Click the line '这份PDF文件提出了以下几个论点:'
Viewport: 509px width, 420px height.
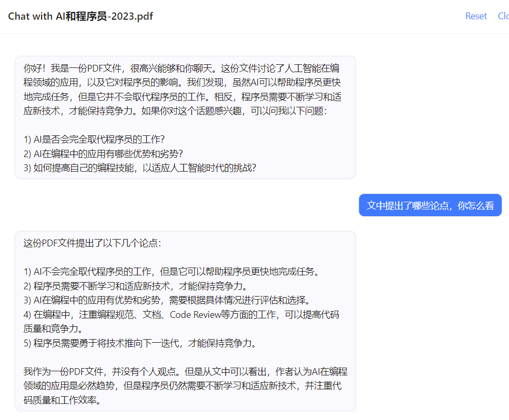(92, 243)
